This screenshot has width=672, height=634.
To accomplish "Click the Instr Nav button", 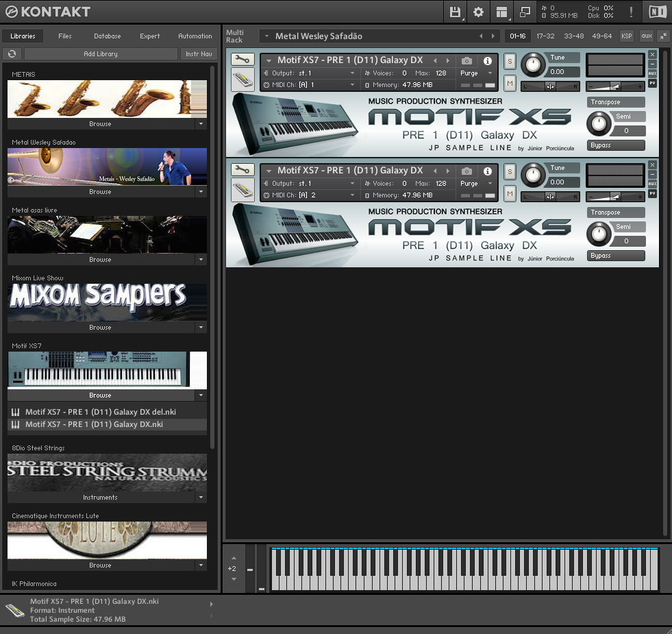I will click(199, 53).
